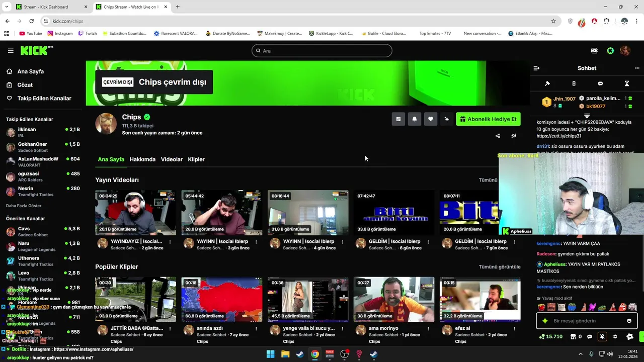
Task: Open Cavs recommended channel
Action: [43, 231]
